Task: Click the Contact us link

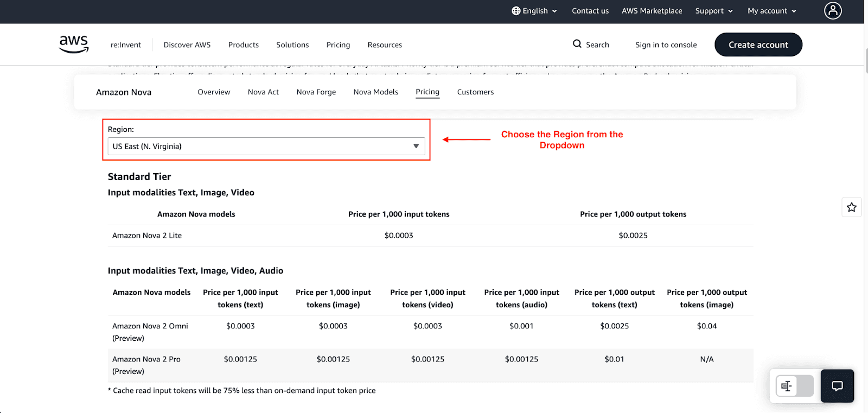Action: 590,11
